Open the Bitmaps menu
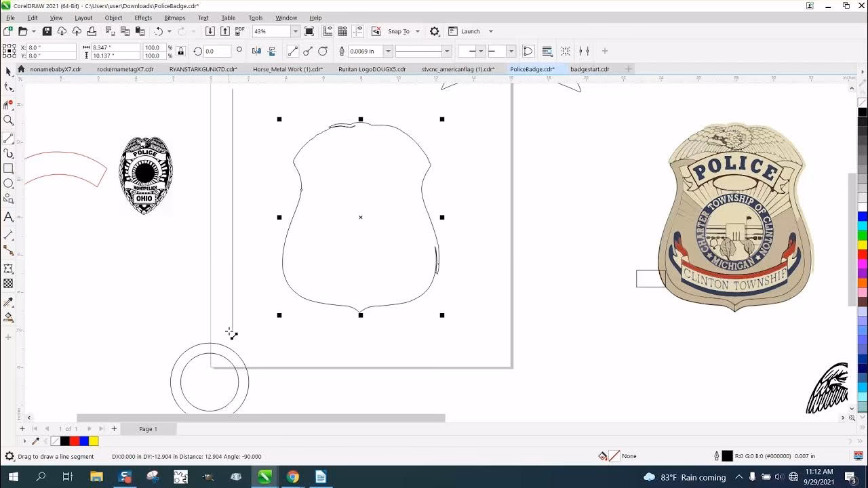 click(174, 18)
